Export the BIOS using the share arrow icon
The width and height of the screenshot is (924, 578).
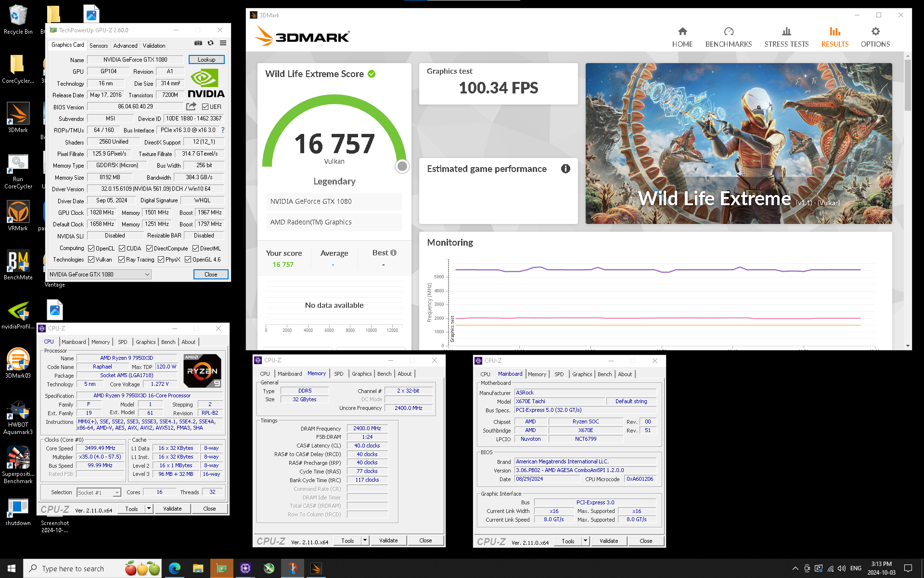click(x=191, y=106)
